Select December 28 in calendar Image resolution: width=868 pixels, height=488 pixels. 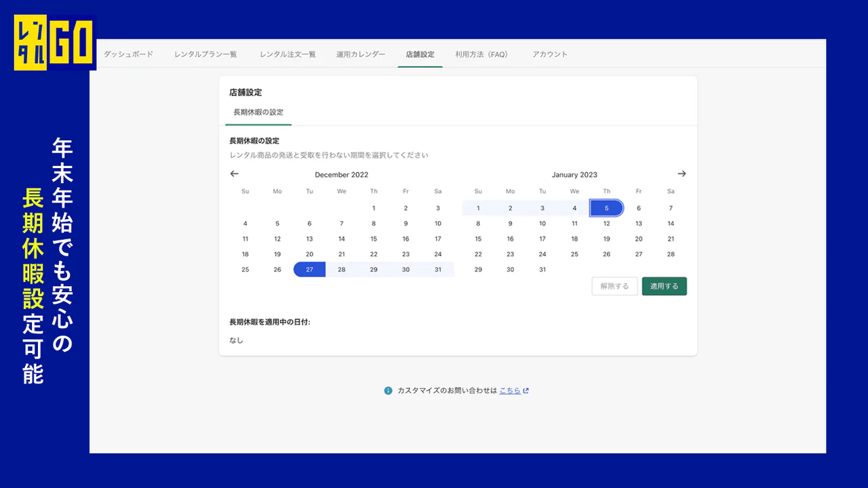(342, 270)
